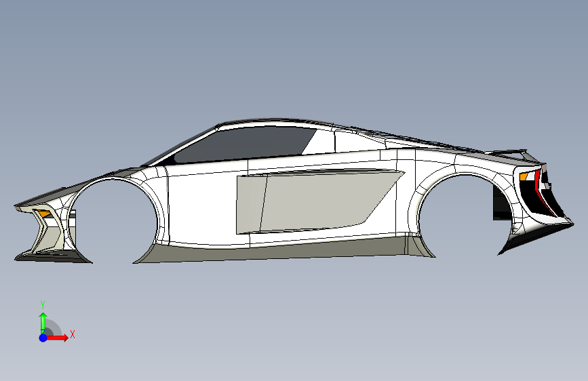Viewport: 588px width, 381px height.
Task: Select the orange front indicator light
Action: point(44,214)
